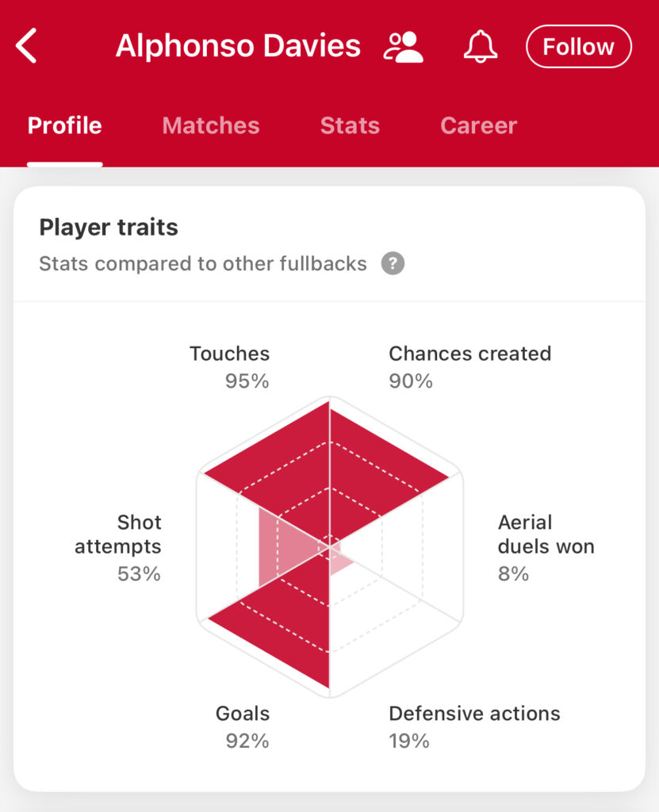
Task: Open the team/squad people icon
Action: pos(403,47)
